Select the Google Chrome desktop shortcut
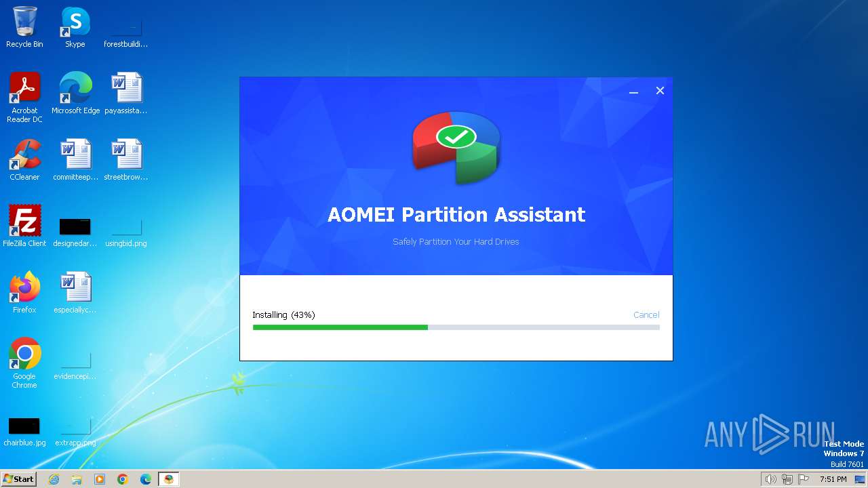Viewport: 868px width, 488px height. (x=24, y=363)
